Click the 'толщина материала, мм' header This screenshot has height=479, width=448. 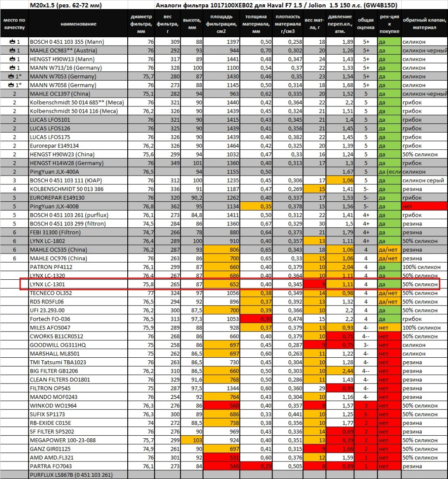pyautogui.click(x=256, y=24)
